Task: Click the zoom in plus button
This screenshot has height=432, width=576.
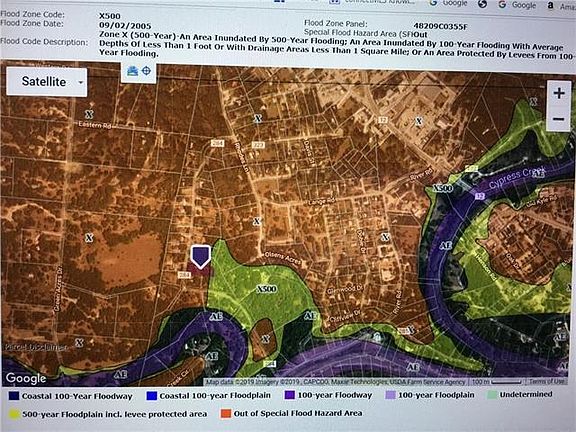Action: [x=559, y=93]
